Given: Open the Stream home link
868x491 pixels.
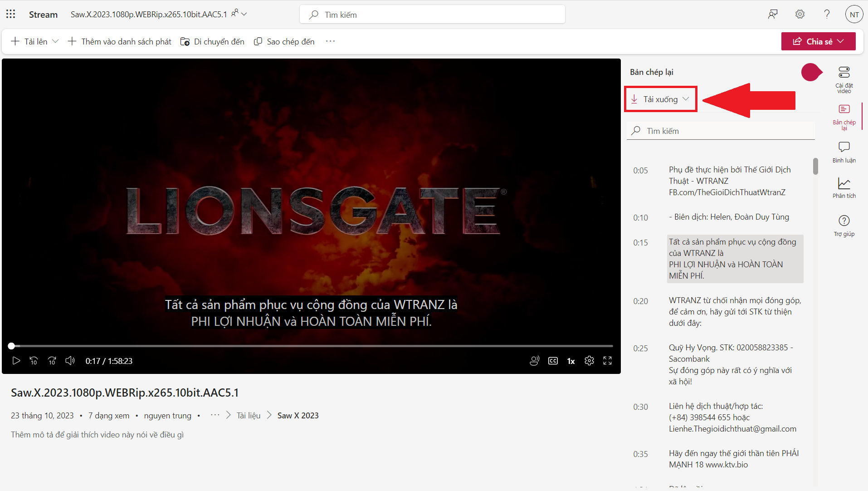Looking at the screenshot, I should point(43,15).
